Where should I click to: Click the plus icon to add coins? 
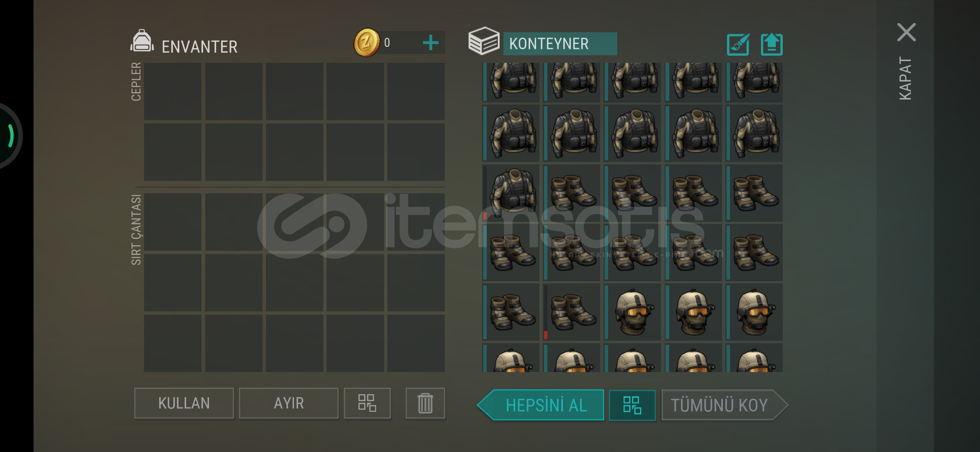(431, 43)
